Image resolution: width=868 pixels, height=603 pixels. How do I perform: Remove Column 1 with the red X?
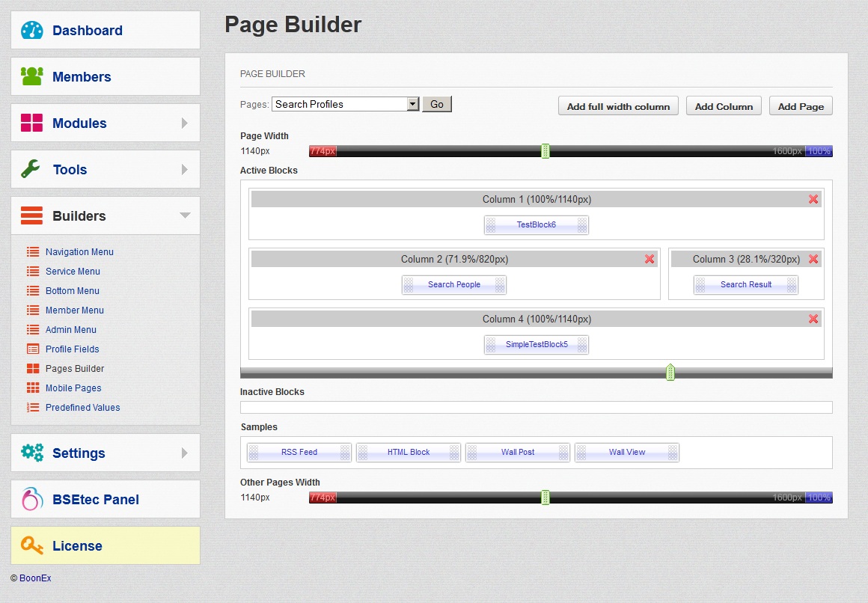click(x=813, y=199)
